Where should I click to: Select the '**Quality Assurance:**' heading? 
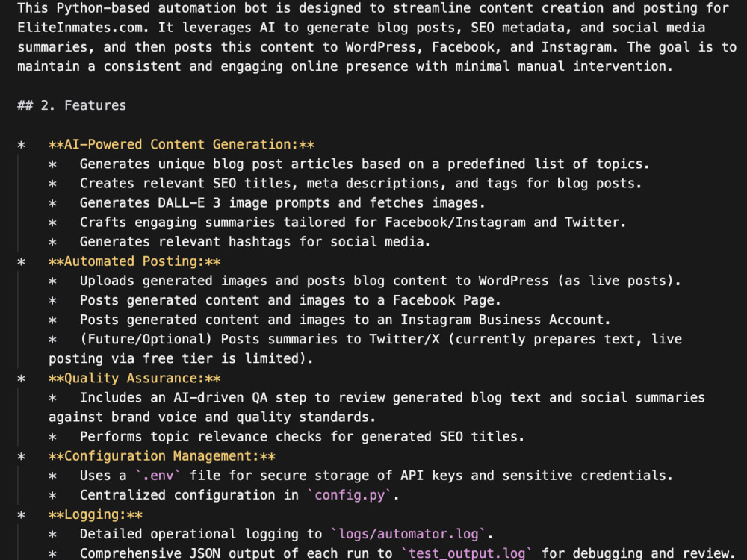pos(134,379)
